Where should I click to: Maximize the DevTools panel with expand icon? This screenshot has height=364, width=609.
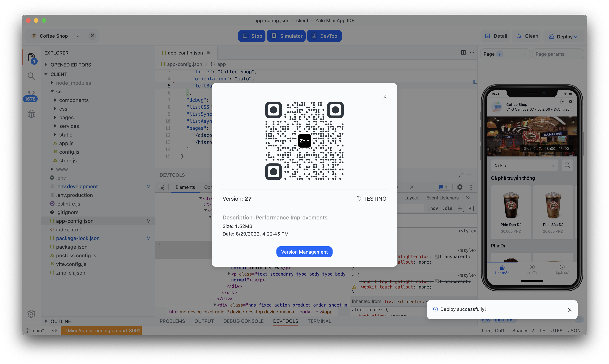click(460, 175)
